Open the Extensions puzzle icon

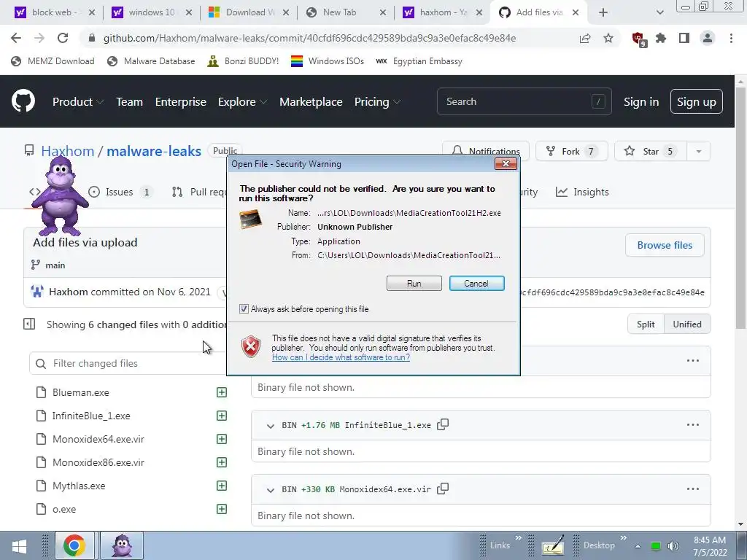[661, 38]
